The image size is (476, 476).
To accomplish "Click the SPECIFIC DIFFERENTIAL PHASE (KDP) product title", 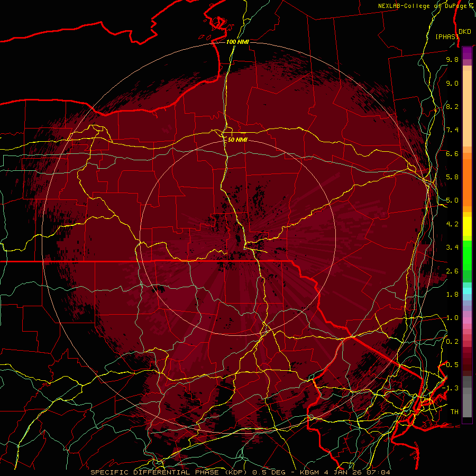I will click(168, 472).
